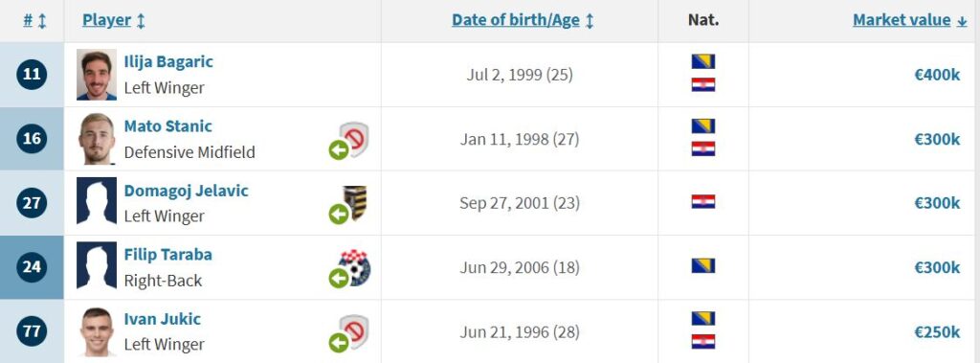980x363 pixels.
Task: Open Filip Taraba's player profile link
Action: (x=167, y=255)
